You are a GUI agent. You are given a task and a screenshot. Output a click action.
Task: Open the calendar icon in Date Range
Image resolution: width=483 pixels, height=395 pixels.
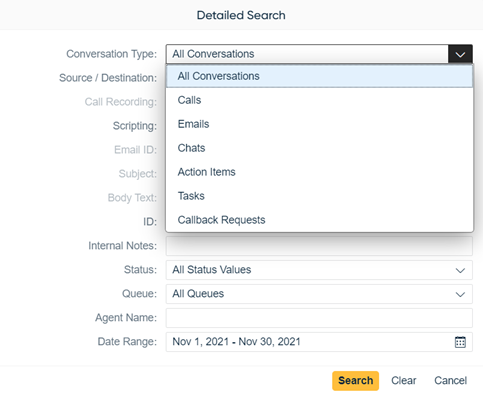coord(460,342)
